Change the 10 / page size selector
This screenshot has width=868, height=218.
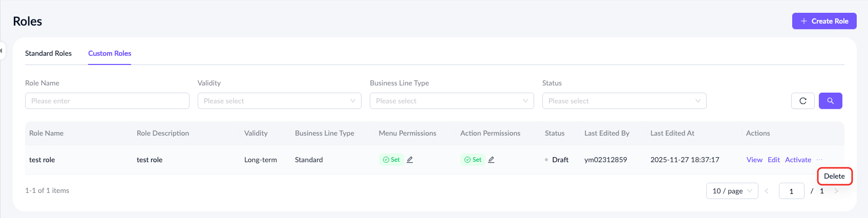(732, 191)
